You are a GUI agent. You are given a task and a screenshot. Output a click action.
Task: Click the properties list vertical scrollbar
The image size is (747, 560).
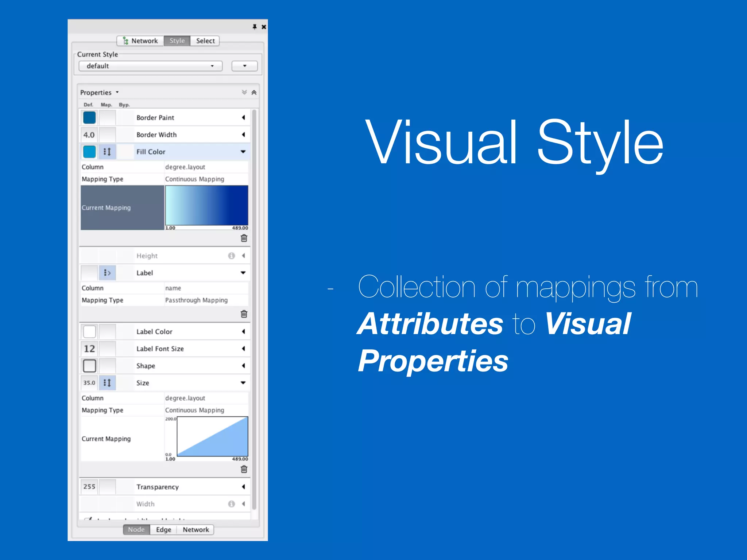coord(254,309)
